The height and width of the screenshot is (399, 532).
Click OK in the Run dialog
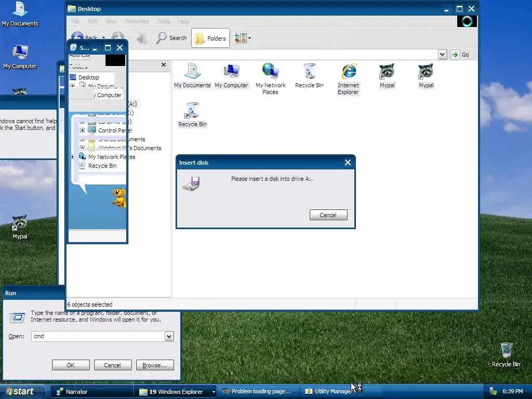tap(71, 365)
